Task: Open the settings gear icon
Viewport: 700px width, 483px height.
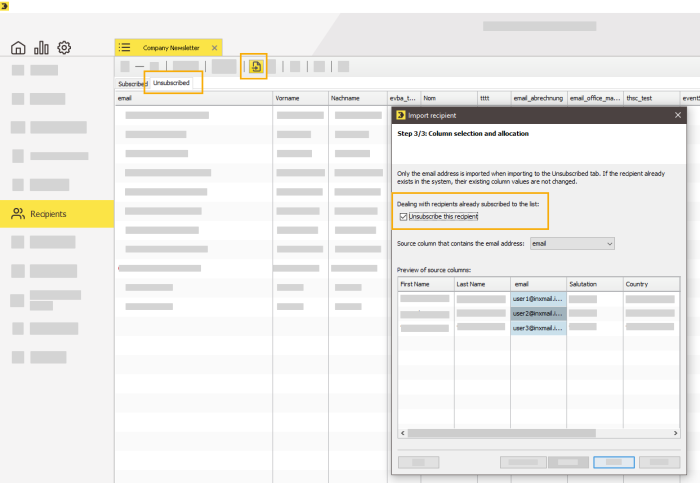Action: coord(64,48)
